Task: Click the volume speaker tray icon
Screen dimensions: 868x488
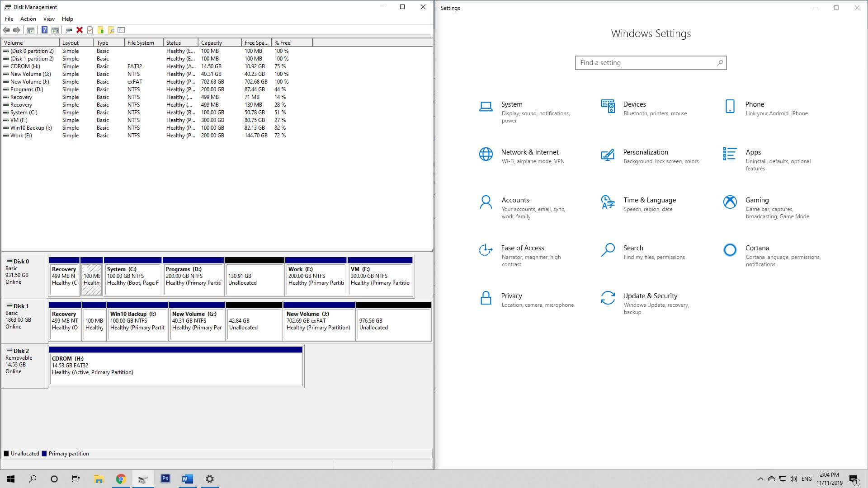Action: [x=793, y=479]
